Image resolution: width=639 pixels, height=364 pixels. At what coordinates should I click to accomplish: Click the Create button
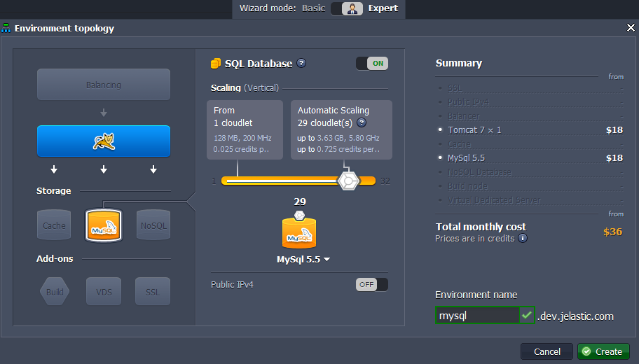tap(603, 351)
